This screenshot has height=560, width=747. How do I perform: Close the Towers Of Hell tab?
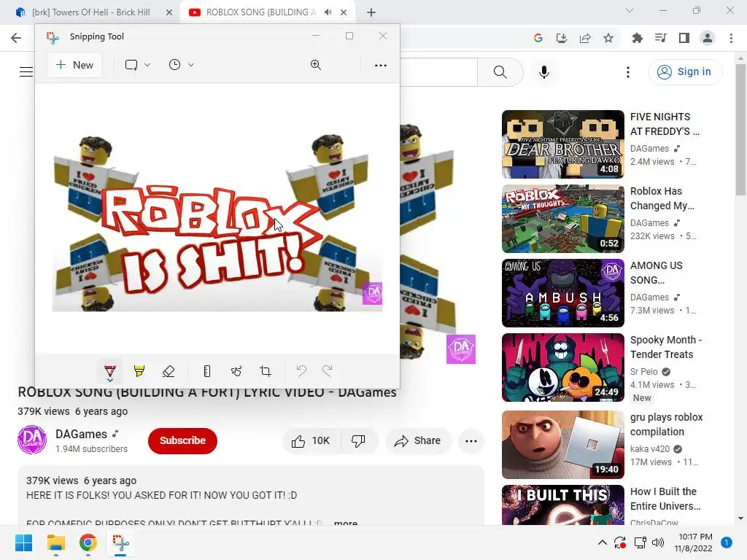[169, 12]
